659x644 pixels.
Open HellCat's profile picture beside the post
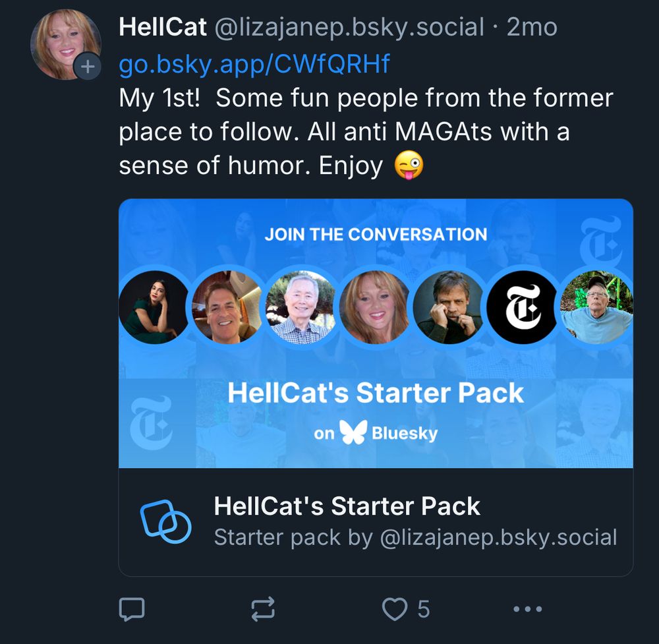63,43
